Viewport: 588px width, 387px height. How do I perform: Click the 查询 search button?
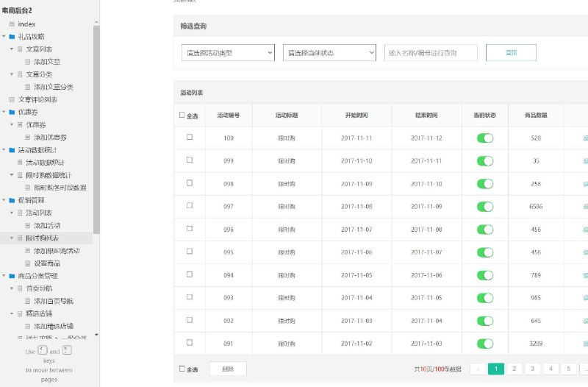[511, 52]
